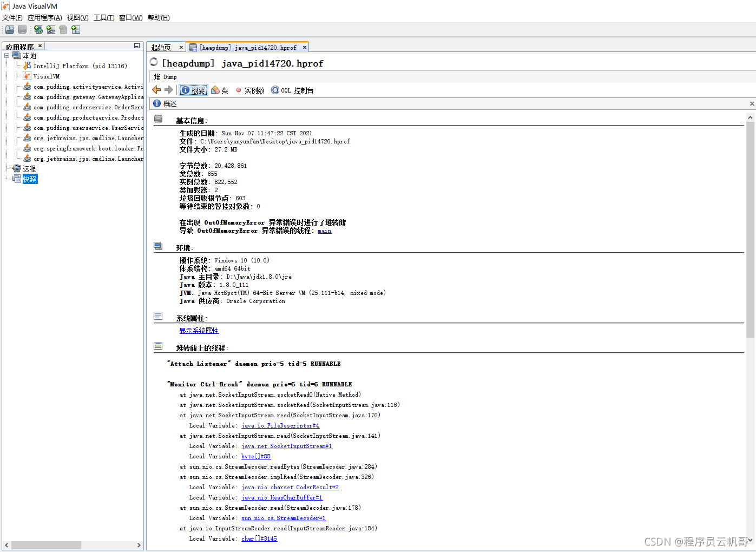Click the 显示系统属性 link
The height and width of the screenshot is (552, 756).
199,331
